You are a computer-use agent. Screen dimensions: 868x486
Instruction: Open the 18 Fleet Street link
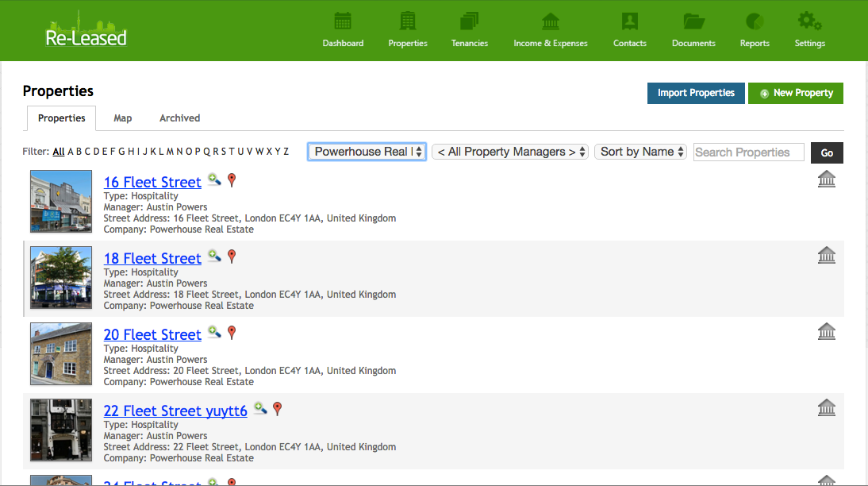tap(152, 258)
